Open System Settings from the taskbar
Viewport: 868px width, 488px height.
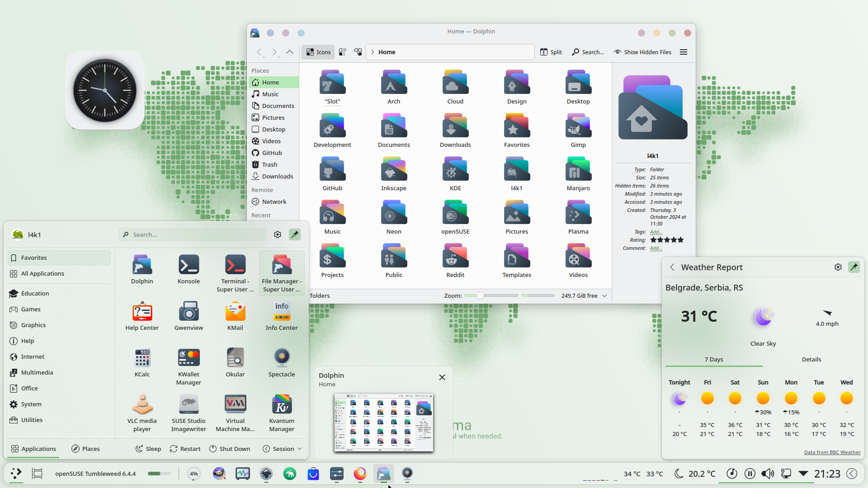point(337,474)
